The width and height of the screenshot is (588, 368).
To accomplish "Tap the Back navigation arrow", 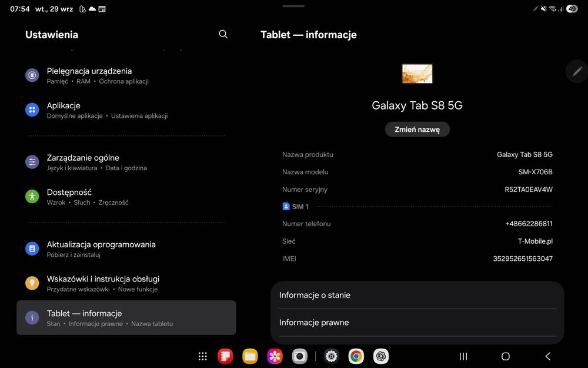I will pyautogui.click(x=548, y=356).
